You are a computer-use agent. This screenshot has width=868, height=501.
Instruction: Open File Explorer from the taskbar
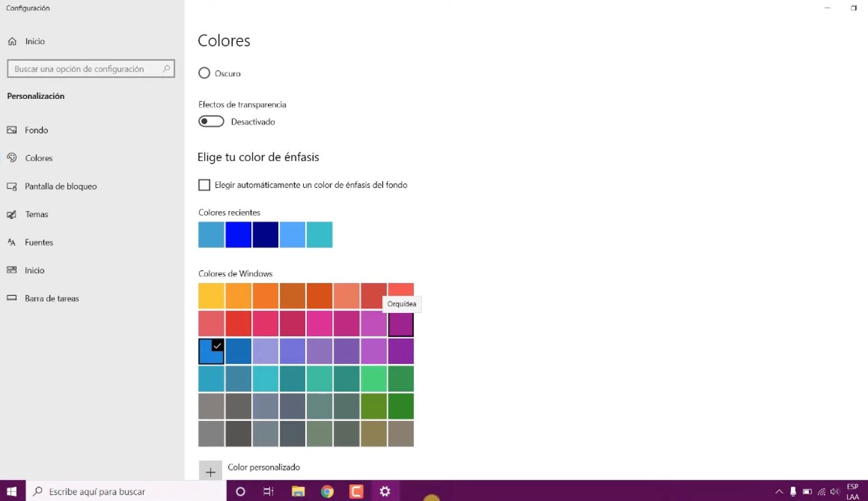click(298, 491)
